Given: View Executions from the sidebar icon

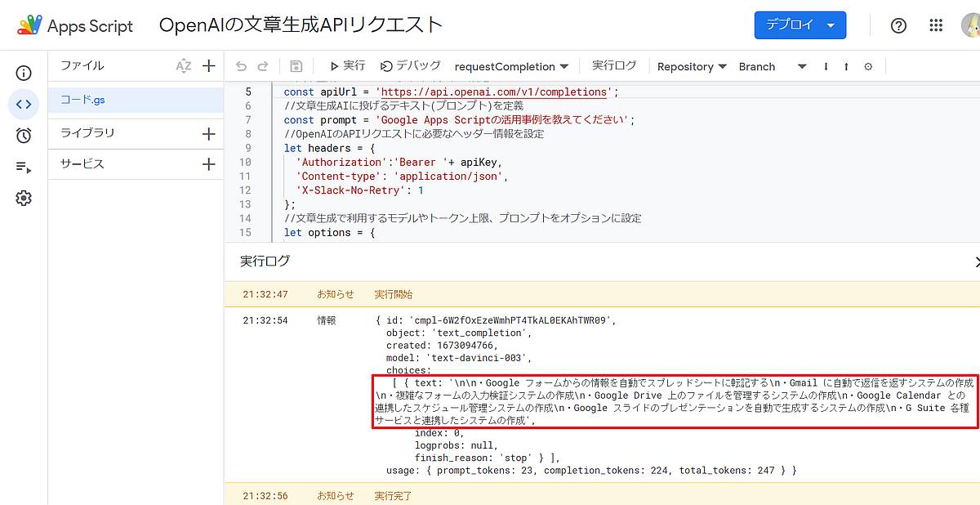Looking at the screenshot, I should [x=24, y=166].
